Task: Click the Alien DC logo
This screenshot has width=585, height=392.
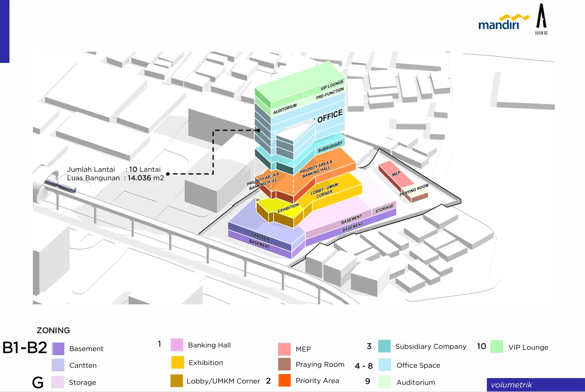Action: pyautogui.click(x=542, y=19)
